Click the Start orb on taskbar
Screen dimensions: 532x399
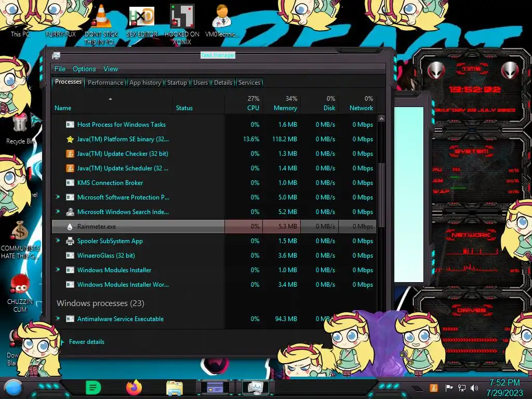(x=14, y=388)
